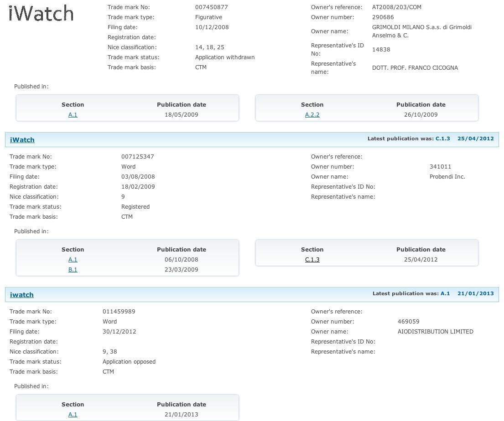Click the date 25/04/2012 in header bar
This screenshot has height=421, width=504.
click(x=475, y=139)
